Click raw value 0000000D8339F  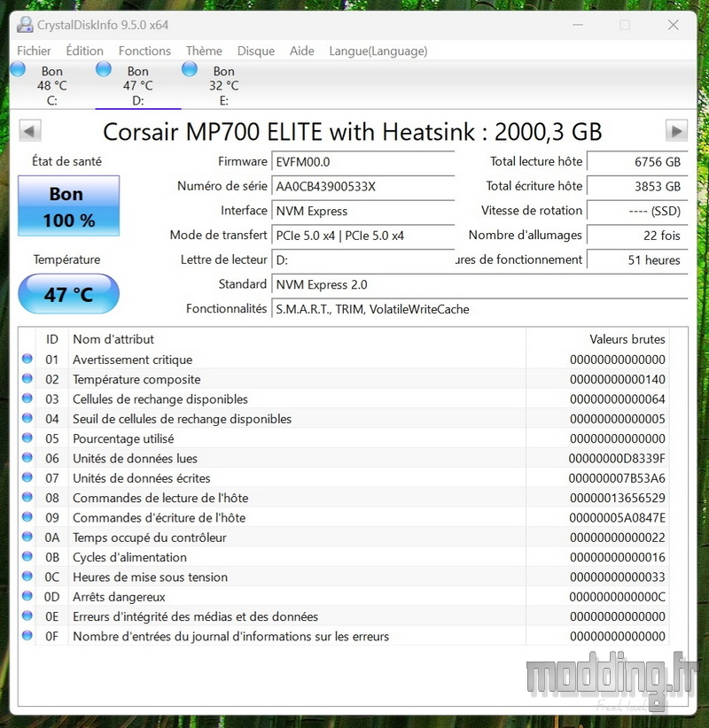617,459
